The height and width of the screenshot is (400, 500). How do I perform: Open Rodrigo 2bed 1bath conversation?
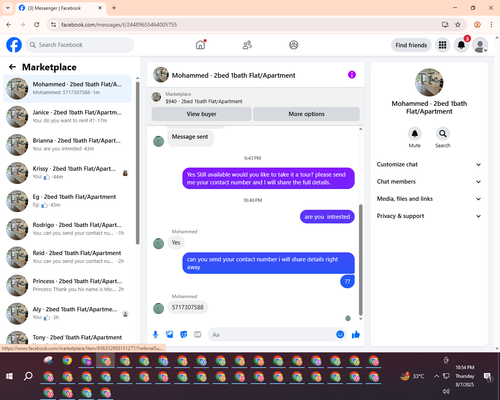[x=68, y=229]
